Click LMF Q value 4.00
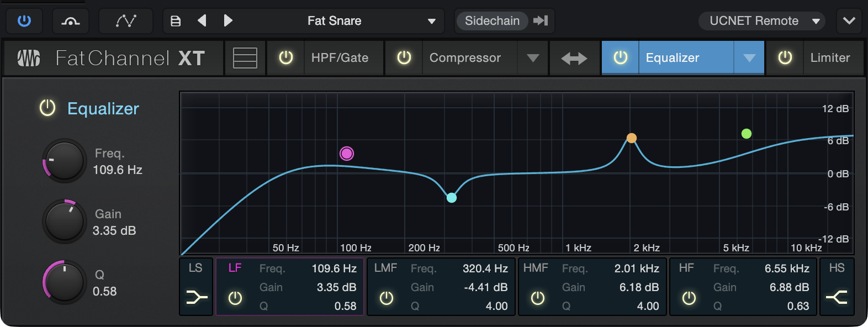Viewport: 868px width, 327px height. pyautogui.click(x=497, y=306)
